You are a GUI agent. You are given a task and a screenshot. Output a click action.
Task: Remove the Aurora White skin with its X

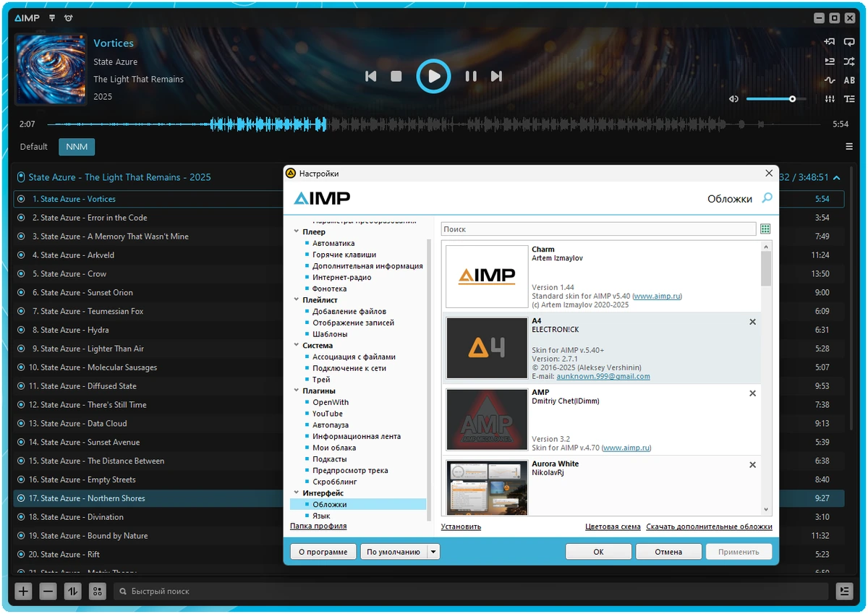(x=752, y=465)
